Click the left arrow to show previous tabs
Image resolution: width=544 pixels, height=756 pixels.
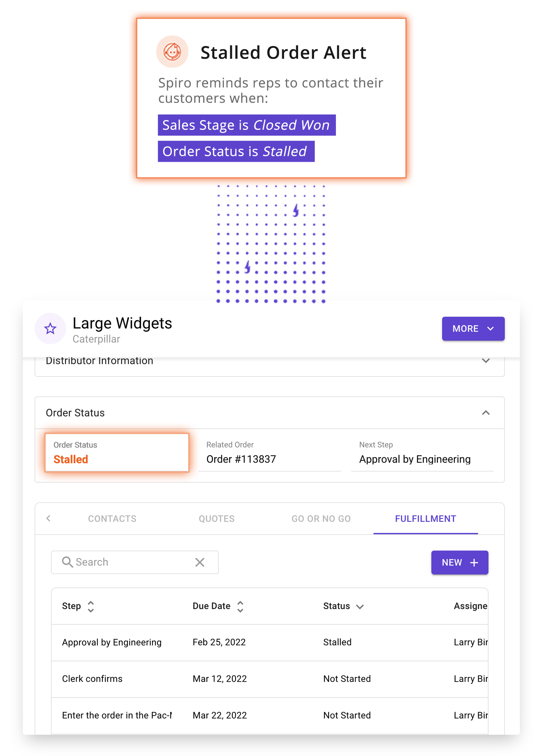(x=48, y=518)
